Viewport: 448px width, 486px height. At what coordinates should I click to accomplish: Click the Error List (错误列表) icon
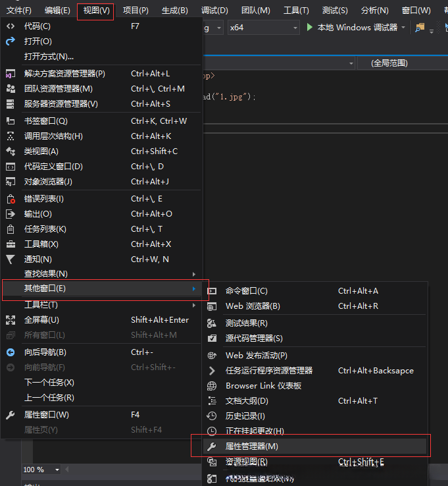click(11, 199)
